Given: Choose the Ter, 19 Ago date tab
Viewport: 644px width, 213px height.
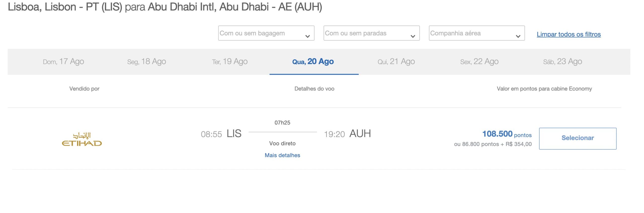Looking at the screenshot, I should coord(230,62).
